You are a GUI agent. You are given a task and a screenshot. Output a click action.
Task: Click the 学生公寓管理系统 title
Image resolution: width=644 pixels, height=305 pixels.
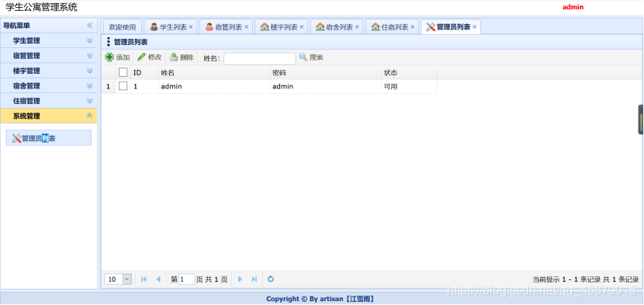pyautogui.click(x=41, y=7)
